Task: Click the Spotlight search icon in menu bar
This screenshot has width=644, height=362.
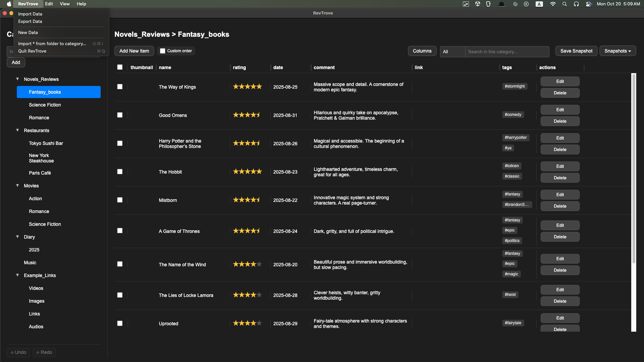Action: point(565,4)
